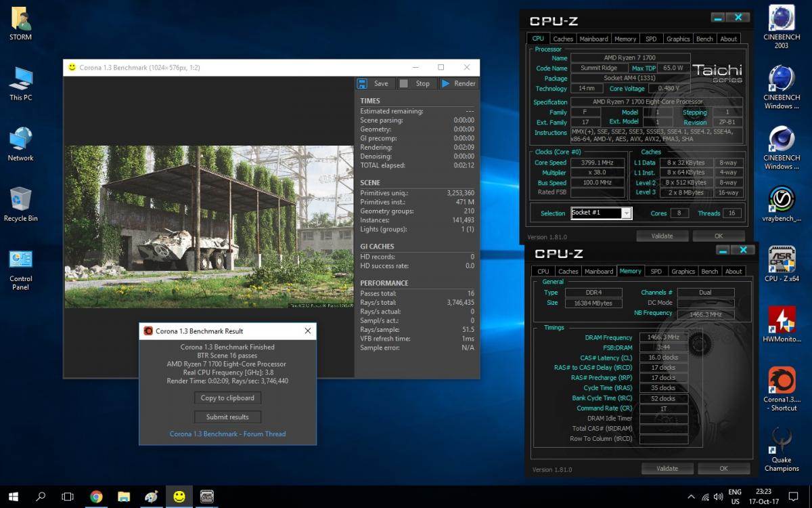Select the Recycle Bin icon

tap(20, 205)
